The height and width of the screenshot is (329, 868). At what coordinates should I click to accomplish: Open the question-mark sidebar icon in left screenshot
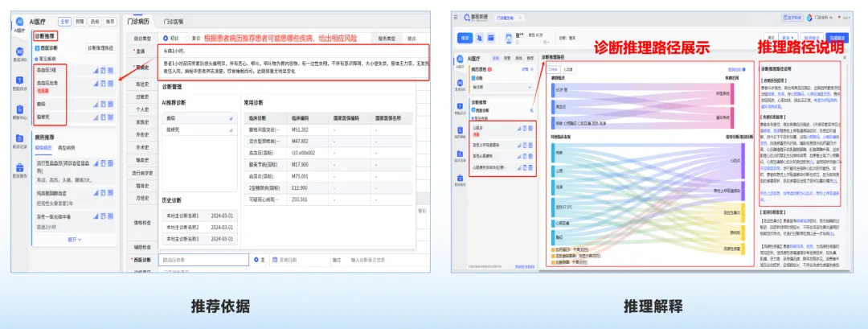[19, 81]
